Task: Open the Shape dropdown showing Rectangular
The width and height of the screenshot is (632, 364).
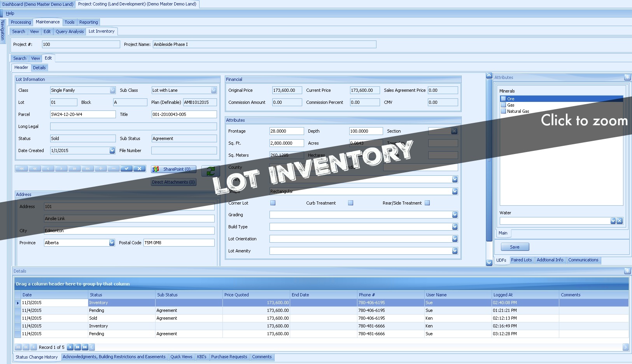Action: pyautogui.click(x=454, y=191)
